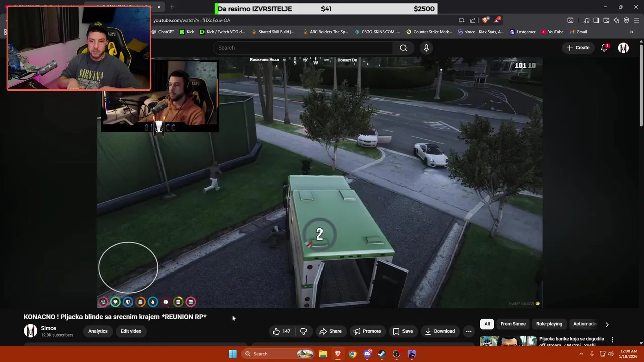Select the All filter chip

487,324
